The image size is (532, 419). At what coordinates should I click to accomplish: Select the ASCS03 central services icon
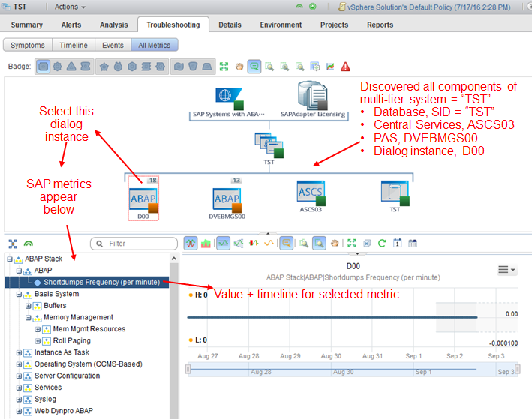[311, 195]
